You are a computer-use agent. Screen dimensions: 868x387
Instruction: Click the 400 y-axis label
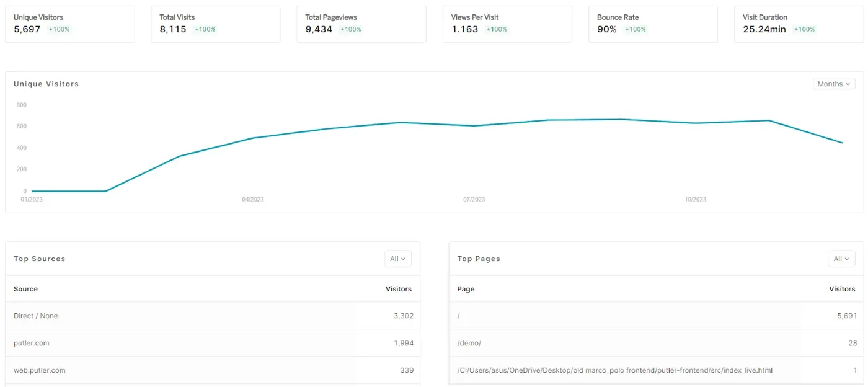[x=22, y=148]
